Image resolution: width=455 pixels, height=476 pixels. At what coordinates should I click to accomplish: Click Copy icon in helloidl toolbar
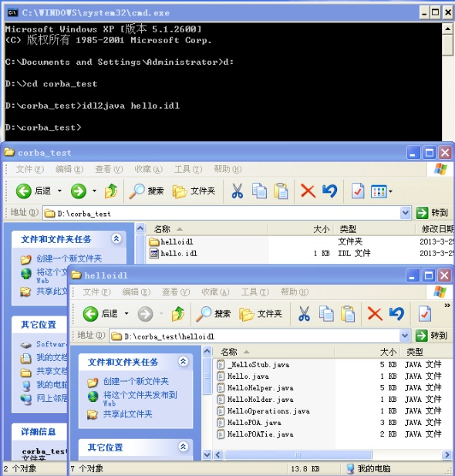[326, 313]
